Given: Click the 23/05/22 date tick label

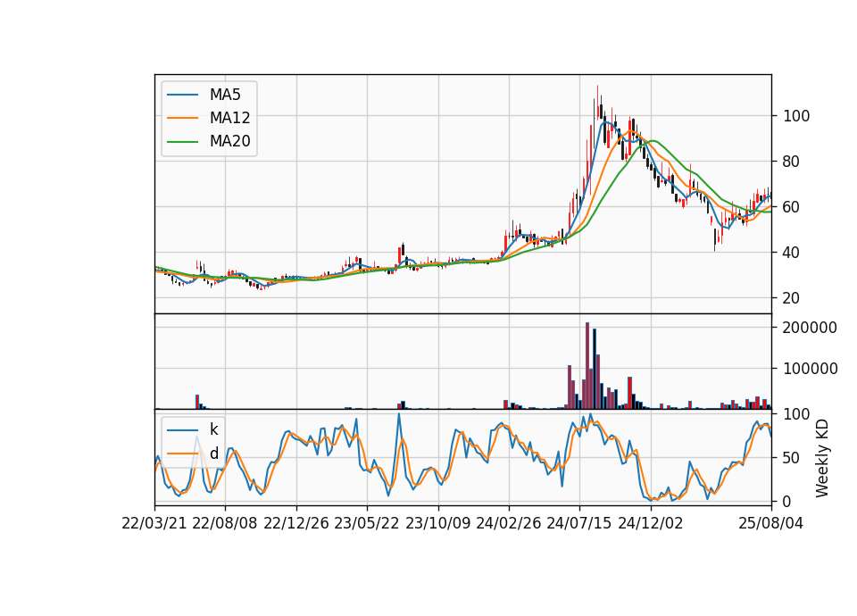Looking at the screenshot, I should click(367, 523).
